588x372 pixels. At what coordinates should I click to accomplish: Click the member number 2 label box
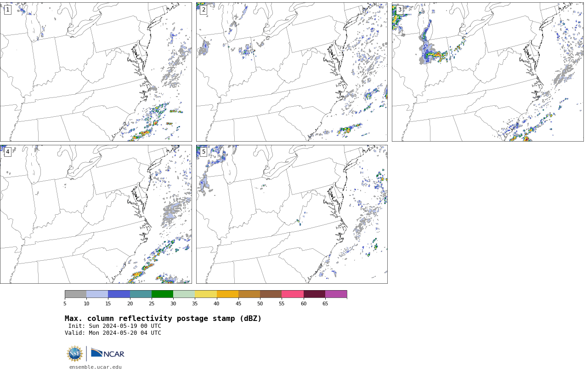point(204,10)
